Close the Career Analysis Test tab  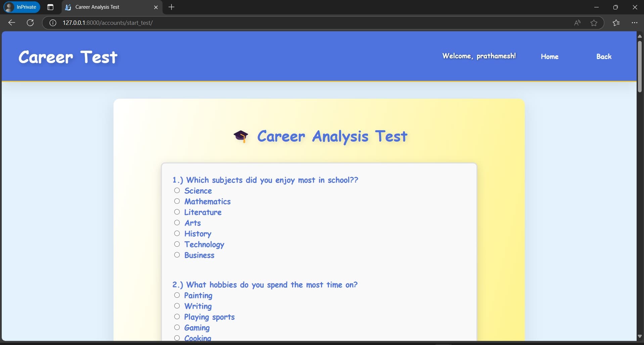[156, 7]
